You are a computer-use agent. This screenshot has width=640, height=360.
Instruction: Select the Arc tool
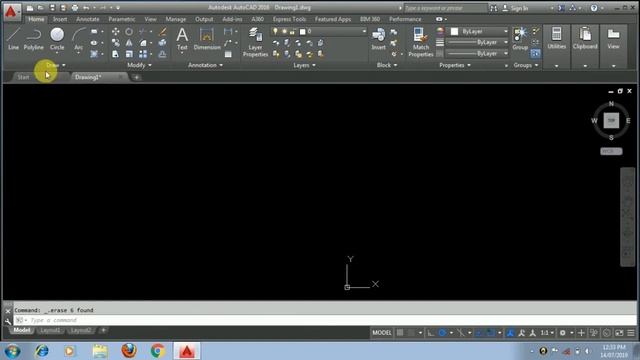point(78,39)
